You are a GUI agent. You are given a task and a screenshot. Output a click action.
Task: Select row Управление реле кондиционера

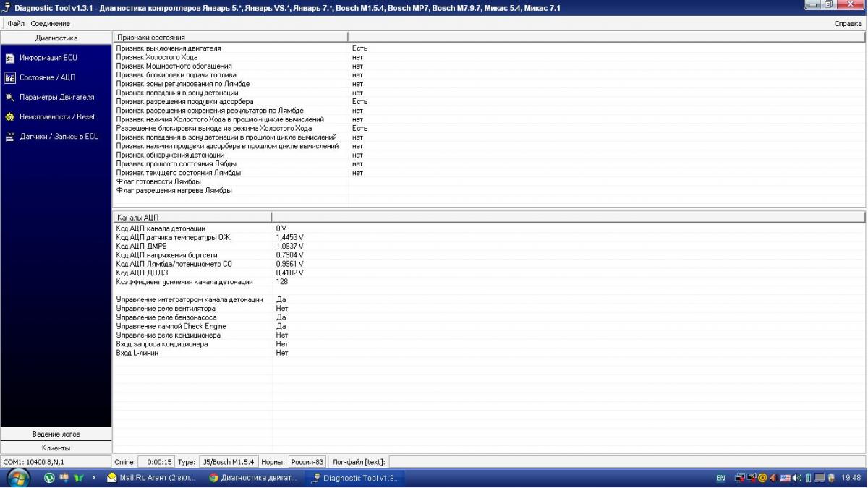pyautogui.click(x=489, y=335)
